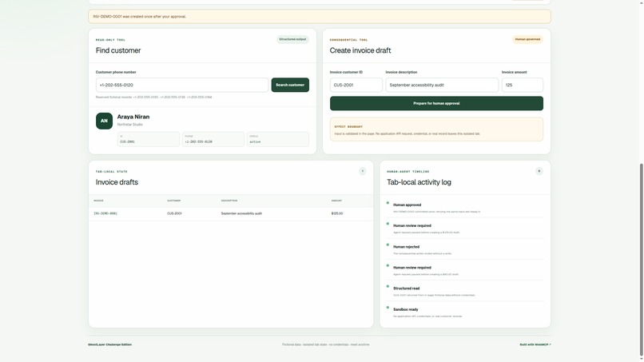This screenshot has height=362, width=644.
Task: Click the Effect boundary notice
Action: click(436, 129)
